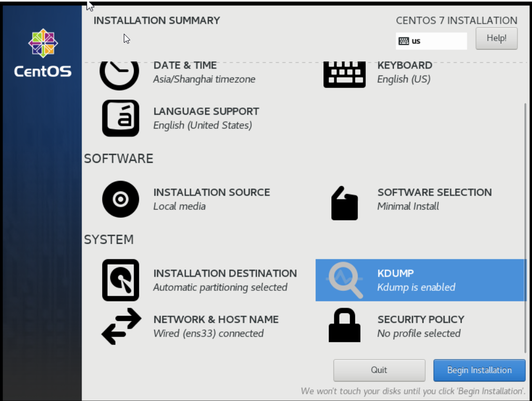This screenshot has width=532, height=401.
Task: Click the us keyboard layout field
Action: coord(431,41)
